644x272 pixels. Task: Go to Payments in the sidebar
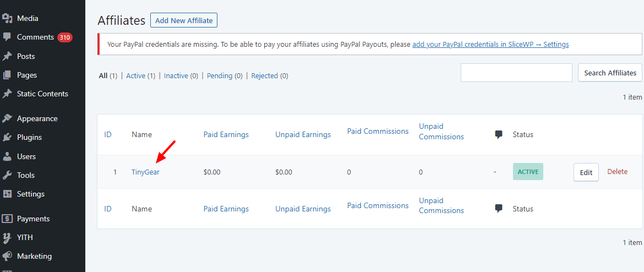pos(33,219)
